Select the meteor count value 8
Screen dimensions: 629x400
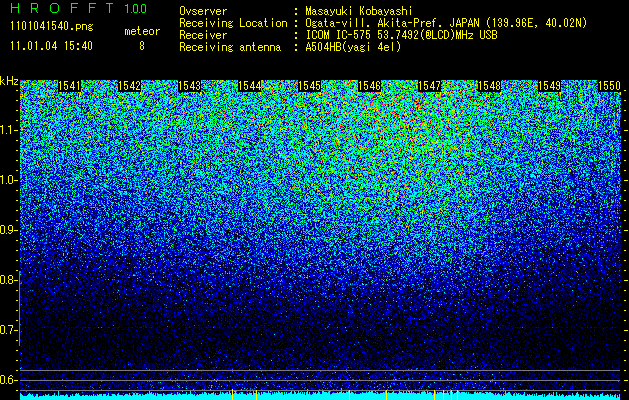pos(142,46)
